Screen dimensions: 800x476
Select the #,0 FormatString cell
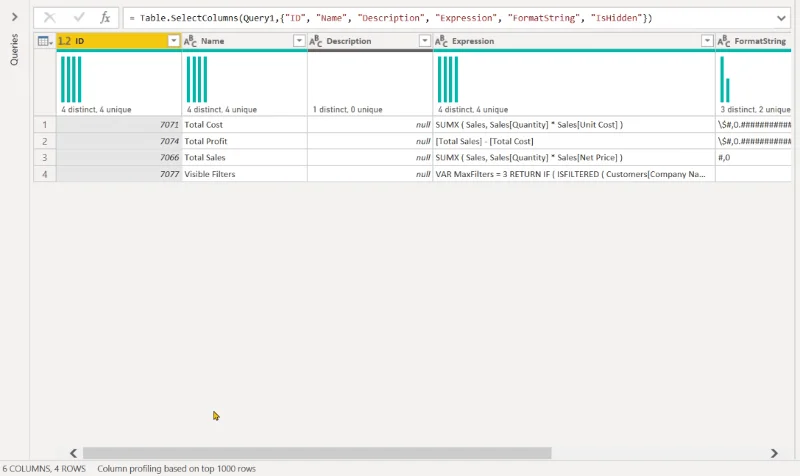pos(754,158)
